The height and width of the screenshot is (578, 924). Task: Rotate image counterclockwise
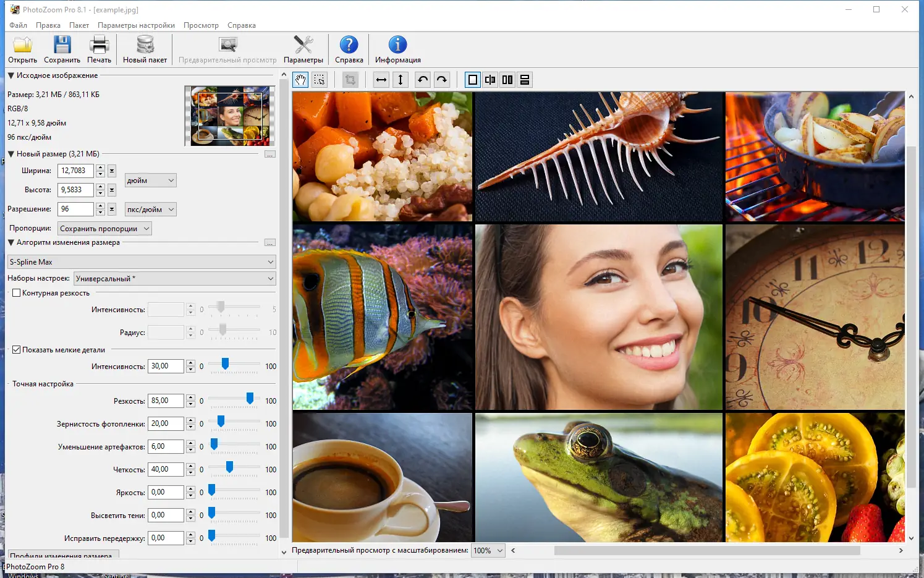tap(423, 80)
